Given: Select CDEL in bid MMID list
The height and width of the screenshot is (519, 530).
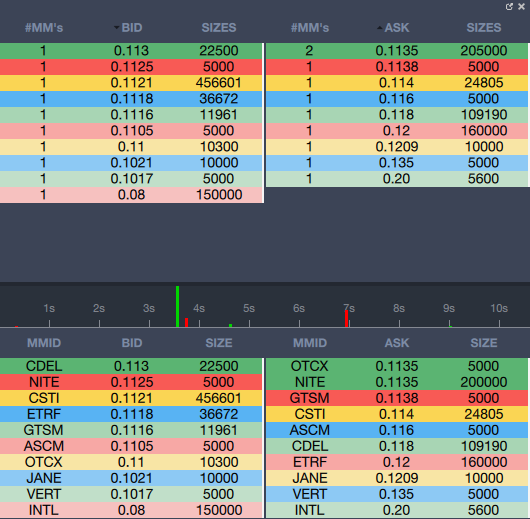Looking at the screenshot, I should [x=44, y=366].
